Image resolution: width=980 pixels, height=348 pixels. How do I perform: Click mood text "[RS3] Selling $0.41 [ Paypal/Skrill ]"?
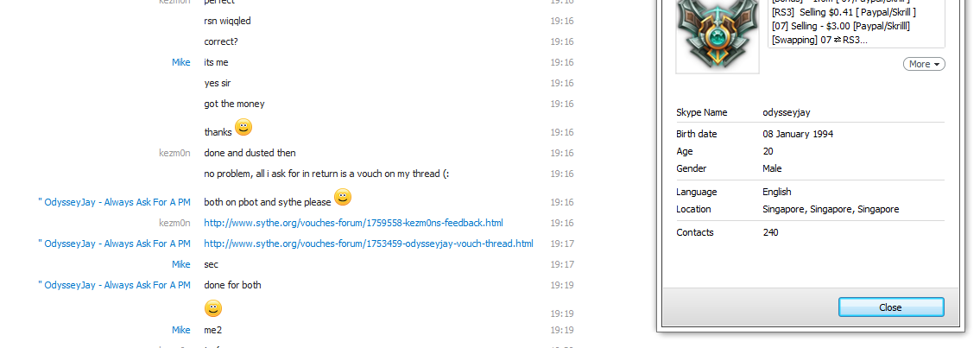pos(844,12)
